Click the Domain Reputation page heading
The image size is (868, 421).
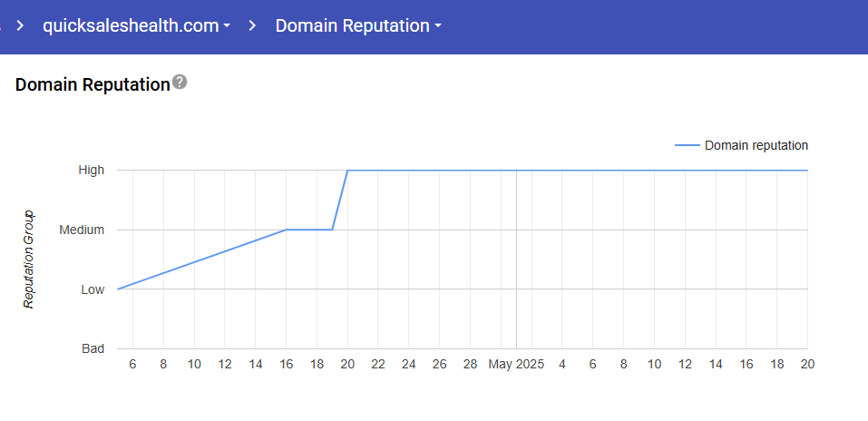93,84
